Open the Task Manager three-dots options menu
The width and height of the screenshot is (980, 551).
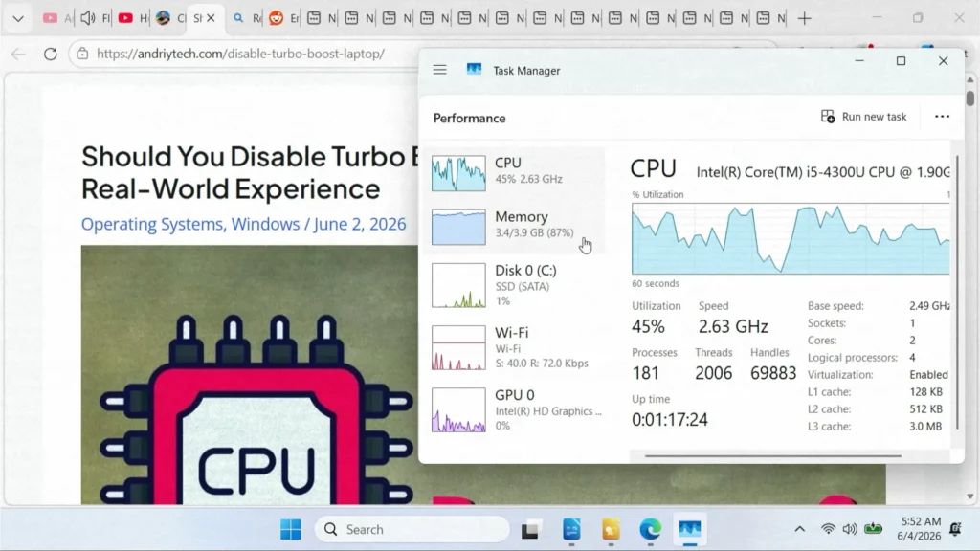click(942, 117)
